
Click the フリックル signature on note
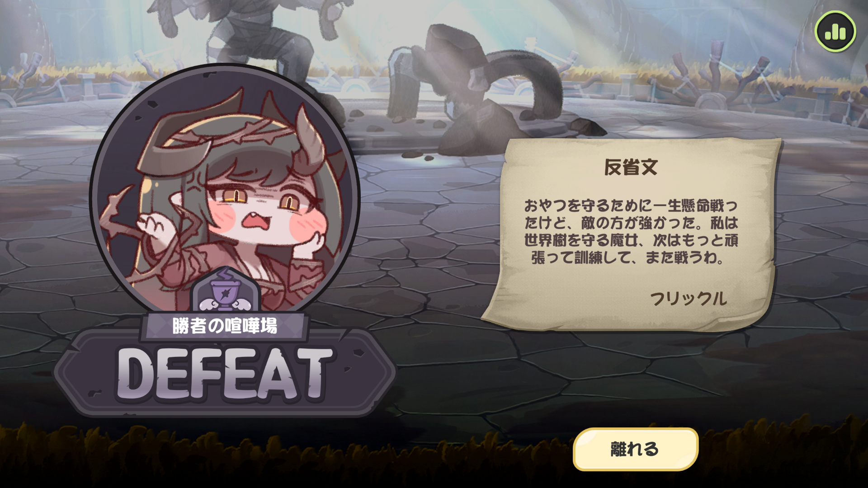coord(688,299)
